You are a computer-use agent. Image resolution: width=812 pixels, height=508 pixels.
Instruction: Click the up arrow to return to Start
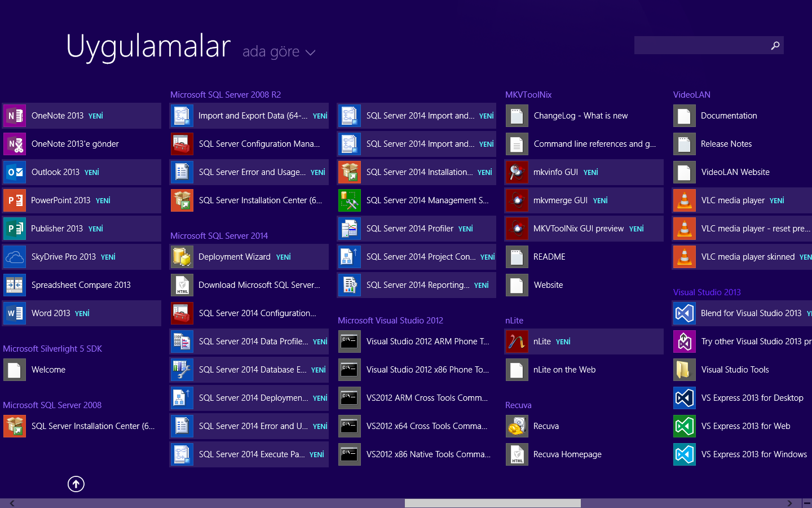[x=76, y=484]
